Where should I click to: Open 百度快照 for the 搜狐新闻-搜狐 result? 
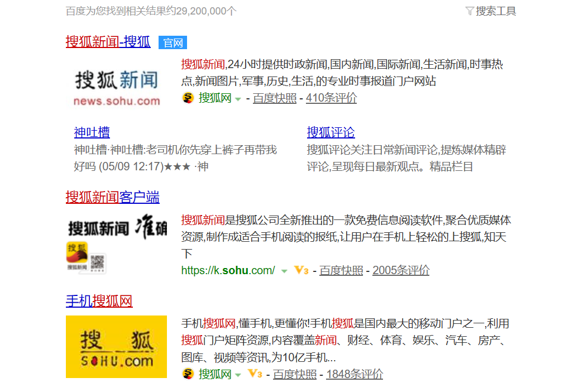click(275, 98)
